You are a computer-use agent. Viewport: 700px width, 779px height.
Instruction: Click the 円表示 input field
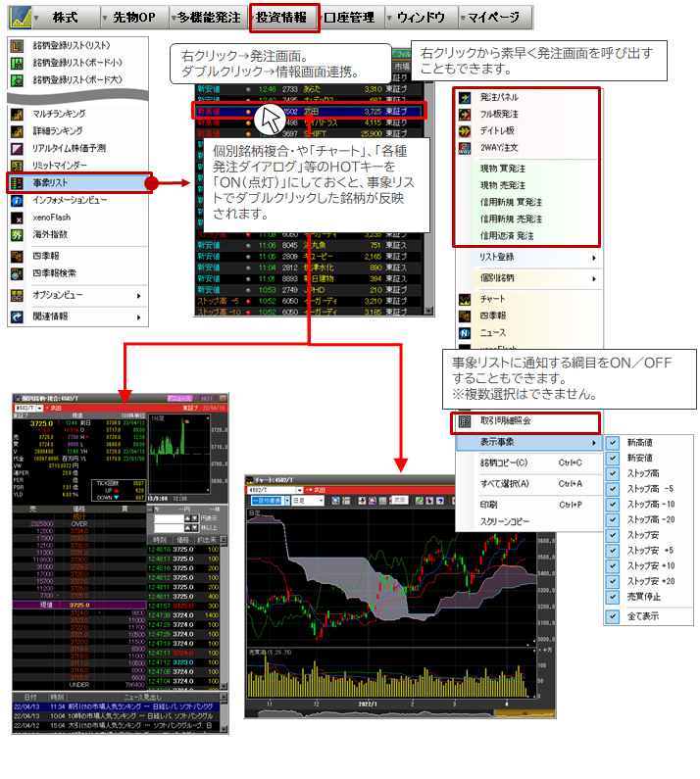[169, 518]
